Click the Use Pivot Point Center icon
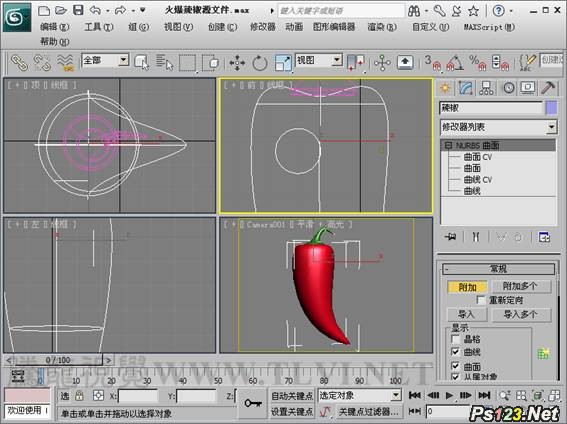The image size is (567, 424). [x=356, y=62]
